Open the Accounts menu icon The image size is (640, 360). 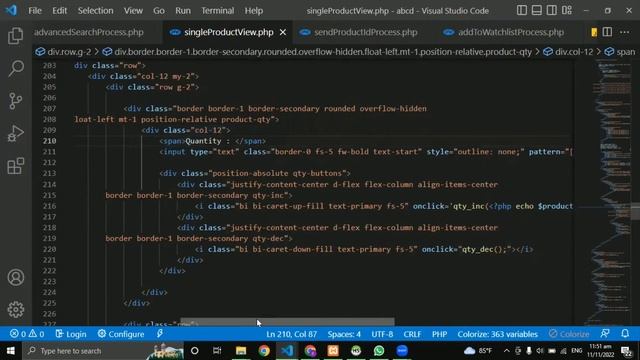(x=16, y=277)
